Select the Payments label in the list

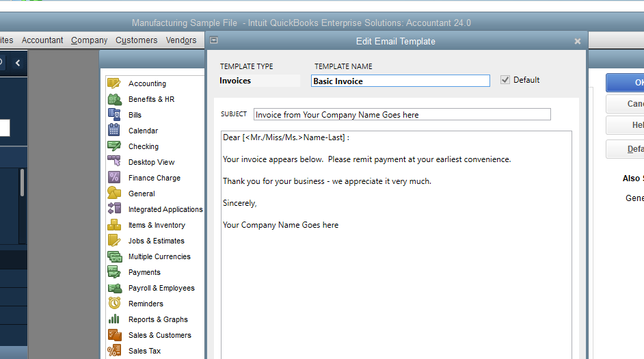click(x=144, y=272)
